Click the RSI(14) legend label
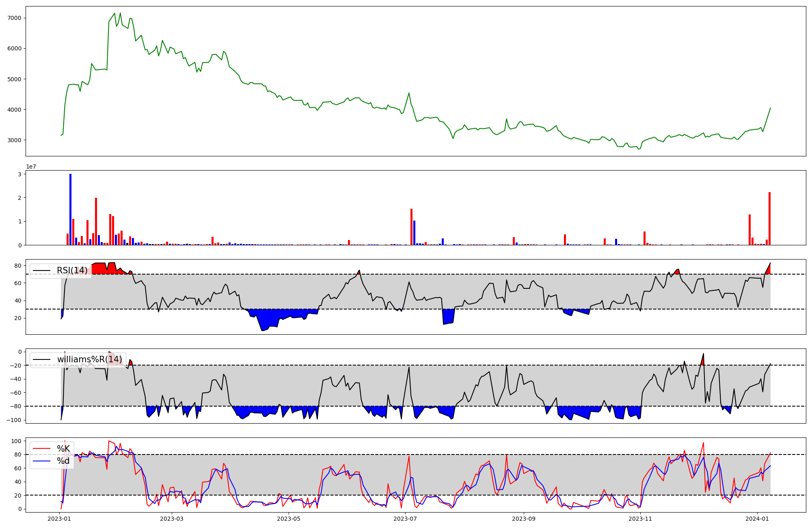Screen dimensions: 812x528 pyautogui.click(x=72, y=270)
